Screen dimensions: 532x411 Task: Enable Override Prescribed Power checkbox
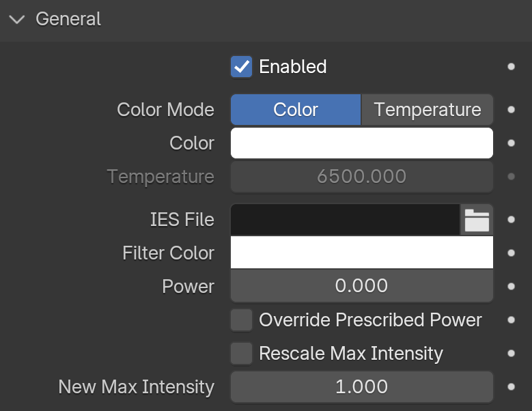click(x=241, y=320)
